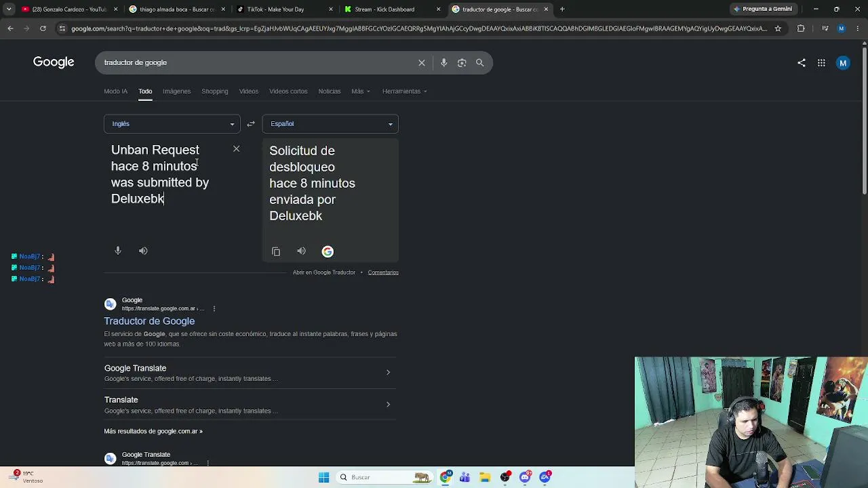Viewport: 868px width, 488px height.
Task: Switch to Stream - Kick Dashboard tab
Action: 392,9
